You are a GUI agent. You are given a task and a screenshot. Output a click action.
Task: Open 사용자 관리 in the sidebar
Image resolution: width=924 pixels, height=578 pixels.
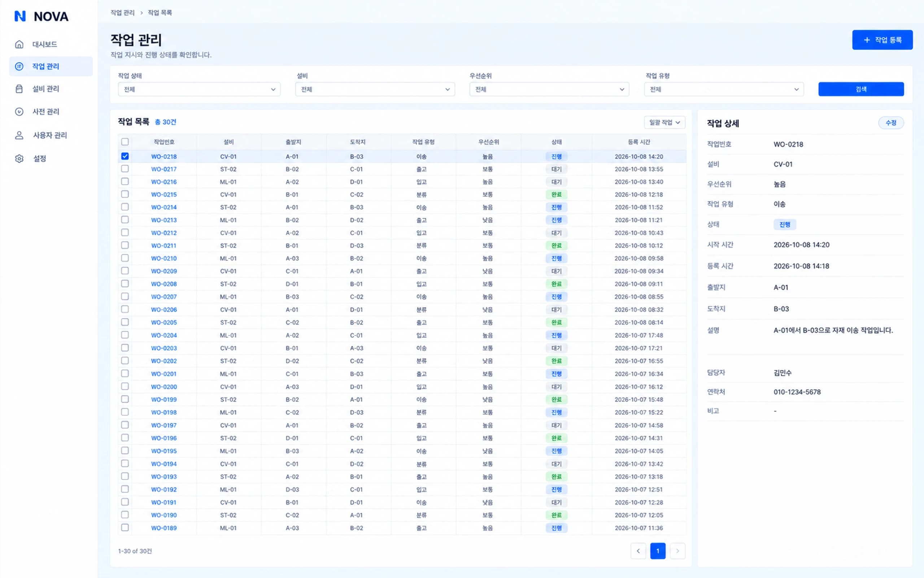click(x=51, y=135)
